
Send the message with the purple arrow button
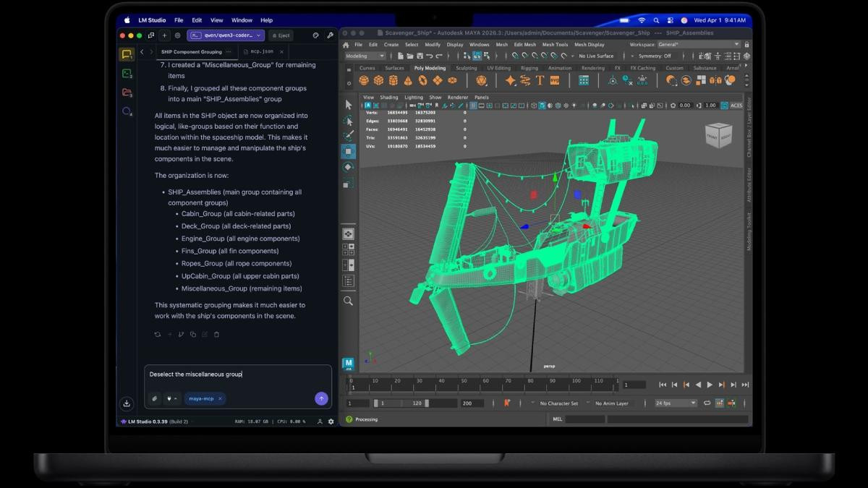[321, 398]
